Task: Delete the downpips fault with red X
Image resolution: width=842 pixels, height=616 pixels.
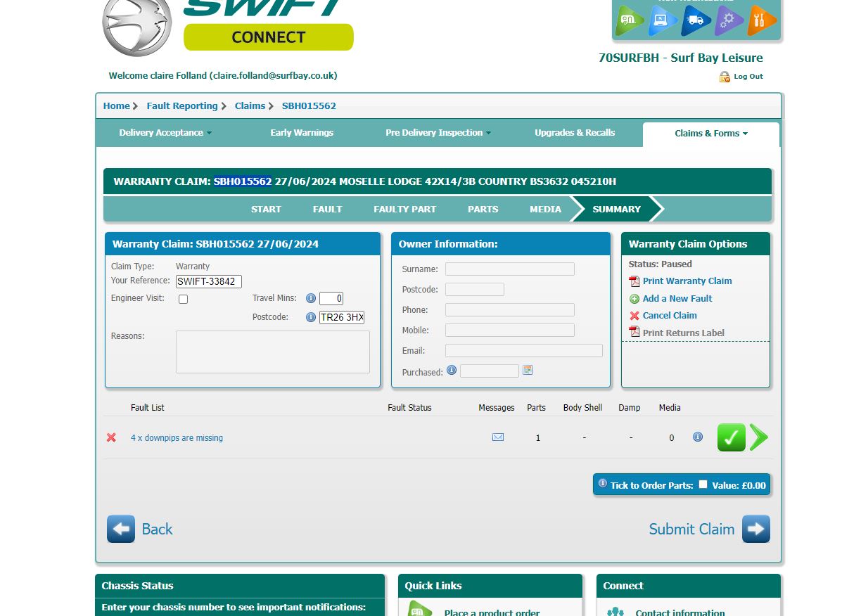Action: pos(111,437)
